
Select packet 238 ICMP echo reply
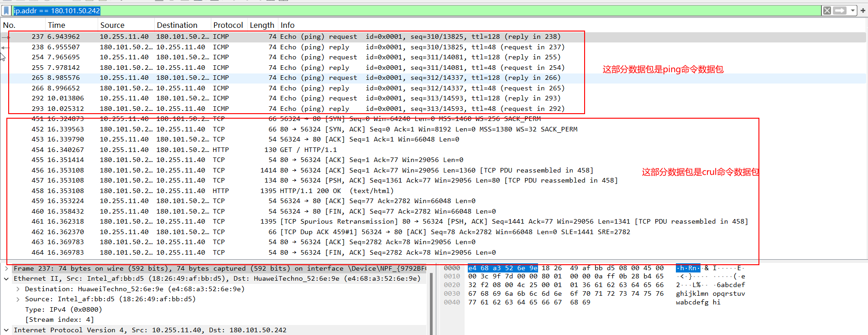(433, 47)
